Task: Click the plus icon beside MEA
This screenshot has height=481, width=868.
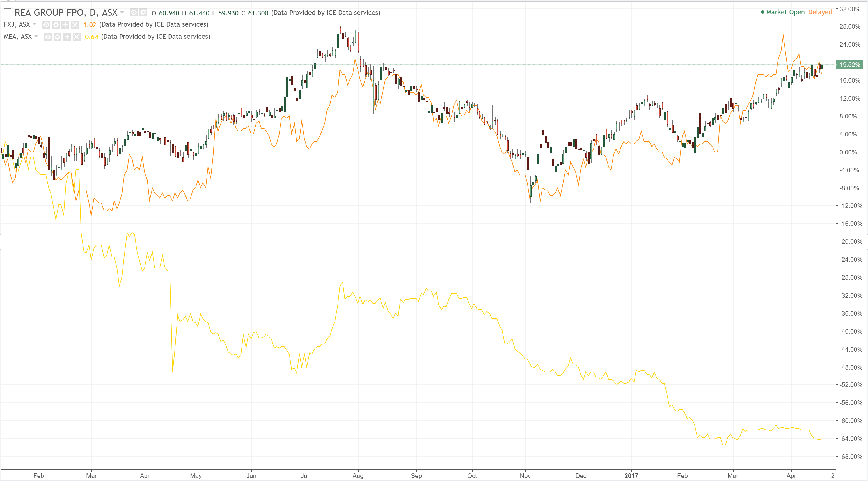Action: [x=67, y=37]
